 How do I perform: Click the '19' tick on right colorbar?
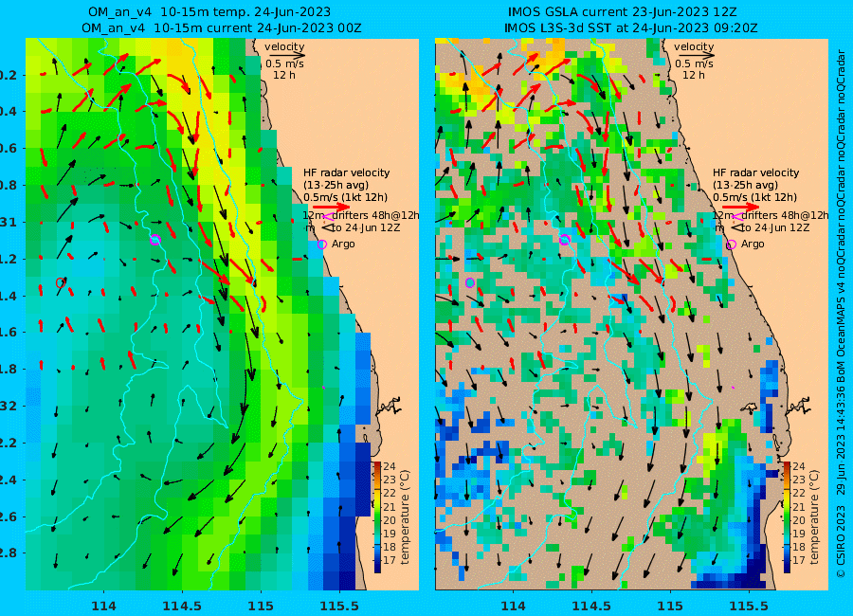[x=799, y=534]
